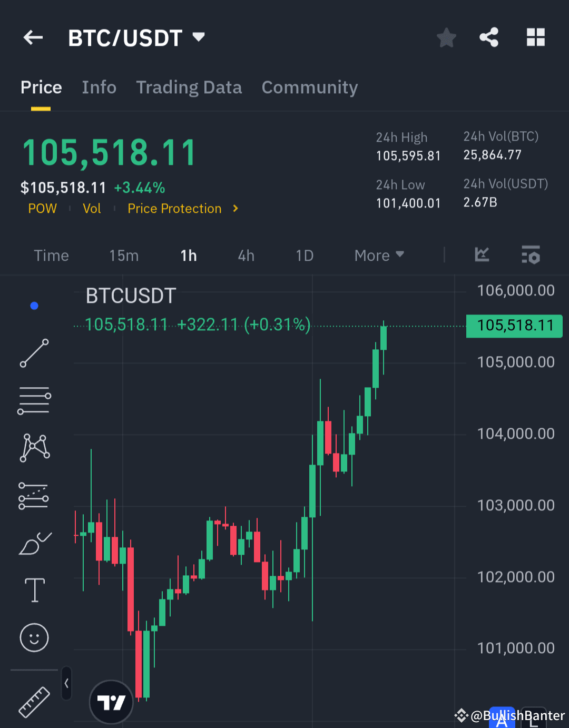Open the Community tab
The width and height of the screenshot is (569, 728).
pos(310,87)
